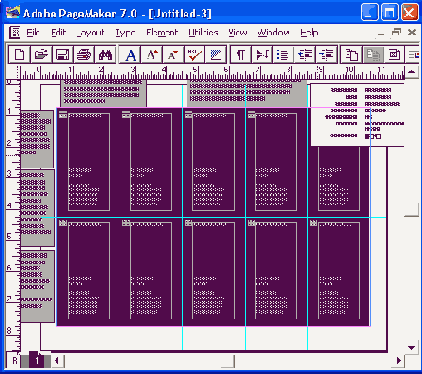The image size is (422, 374).
Task: Open the Element menu
Action: pyautogui.click(x=162, y=32)
